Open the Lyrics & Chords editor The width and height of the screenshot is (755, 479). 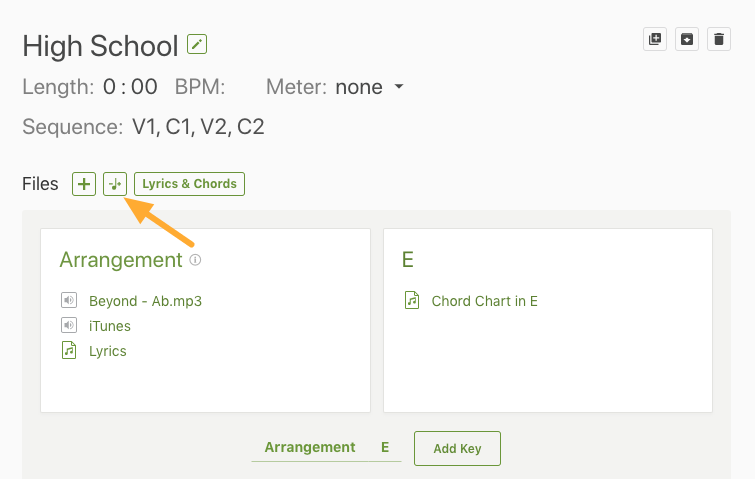coord(189,184)
